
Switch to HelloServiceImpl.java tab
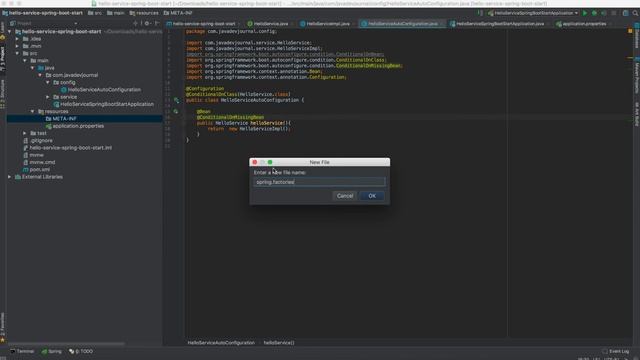pos(325,24)
